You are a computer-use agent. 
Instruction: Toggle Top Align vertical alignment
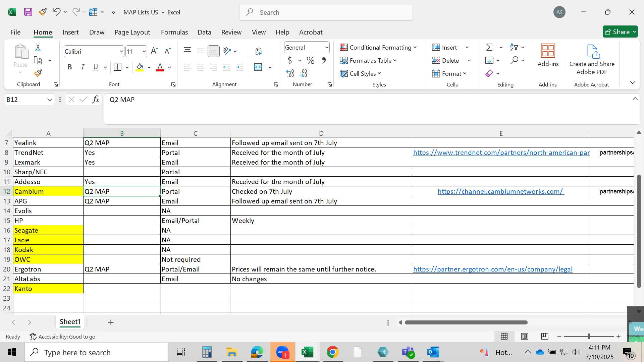point(187,51)
